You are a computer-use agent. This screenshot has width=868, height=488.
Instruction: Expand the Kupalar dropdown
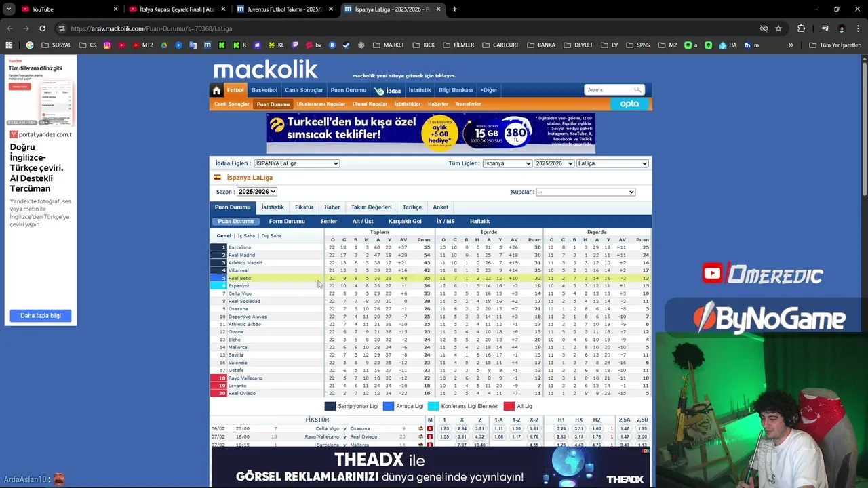(585, 192)
